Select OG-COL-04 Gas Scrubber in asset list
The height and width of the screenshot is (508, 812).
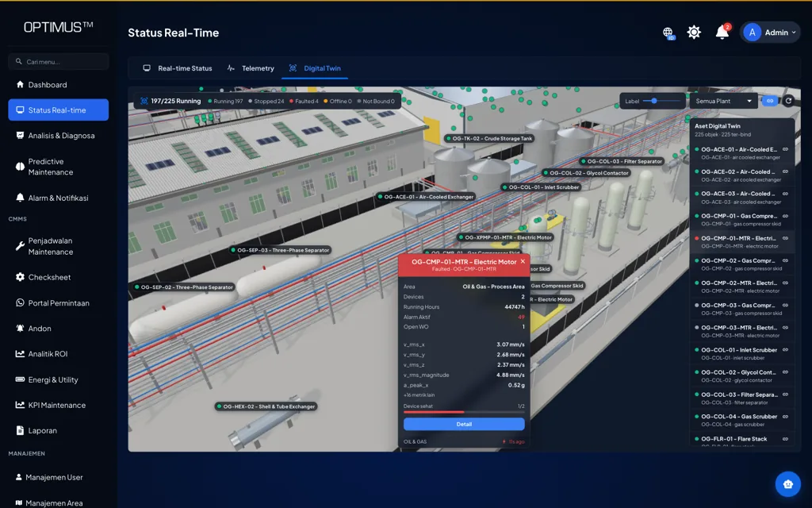pyautogui.click(x=742, y=420)
